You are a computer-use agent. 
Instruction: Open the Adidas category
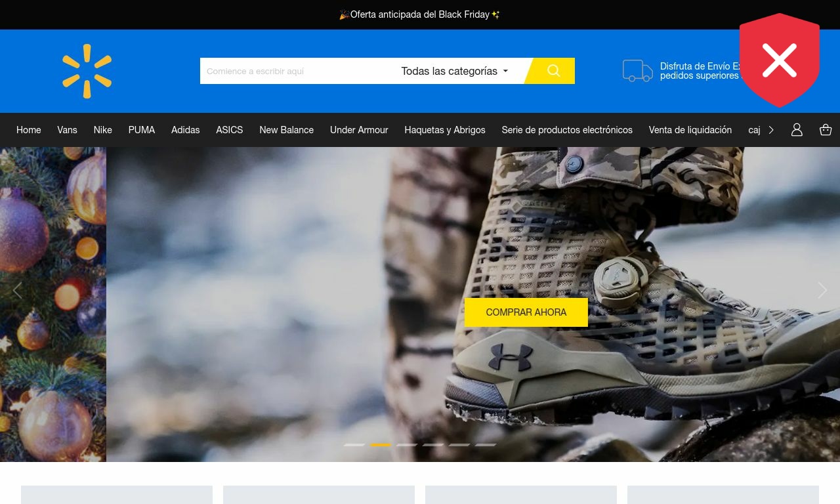[x=186, y=130]
